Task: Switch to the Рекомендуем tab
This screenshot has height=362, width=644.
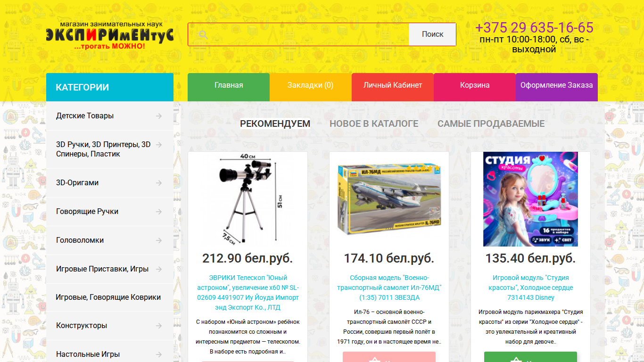Action: coord(275,123)
